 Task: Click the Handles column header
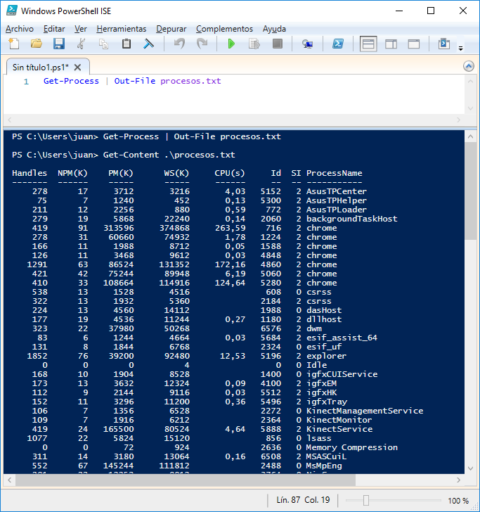coord(29,173)
